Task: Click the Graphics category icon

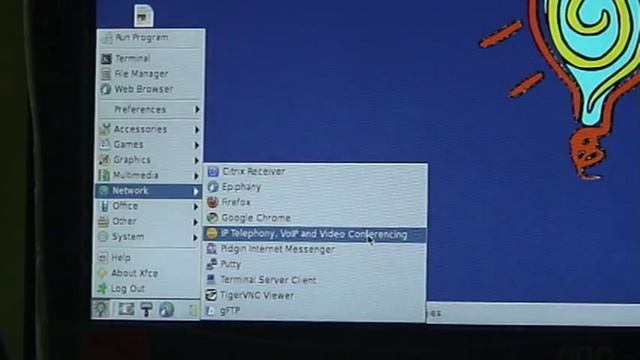Action: [104, 160]
